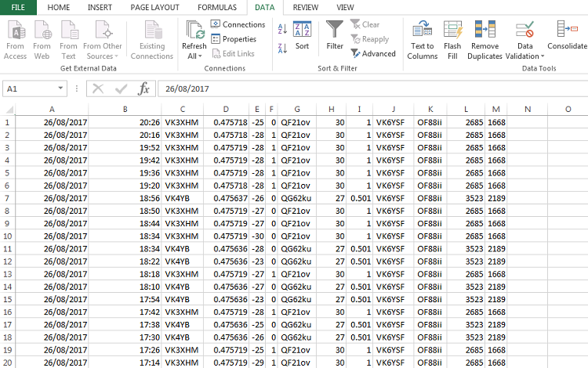Image resolution: width=588 pixels, height=368 pixels.
Task: Click the Insert Function fx button
Action: (143, 89)
